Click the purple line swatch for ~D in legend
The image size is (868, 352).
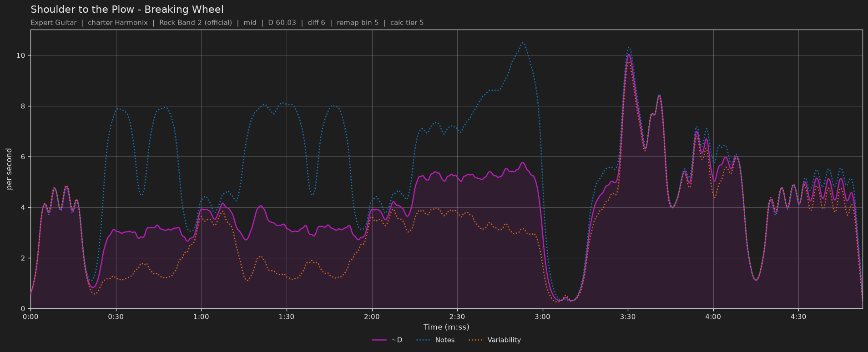(x=379, y=340)
